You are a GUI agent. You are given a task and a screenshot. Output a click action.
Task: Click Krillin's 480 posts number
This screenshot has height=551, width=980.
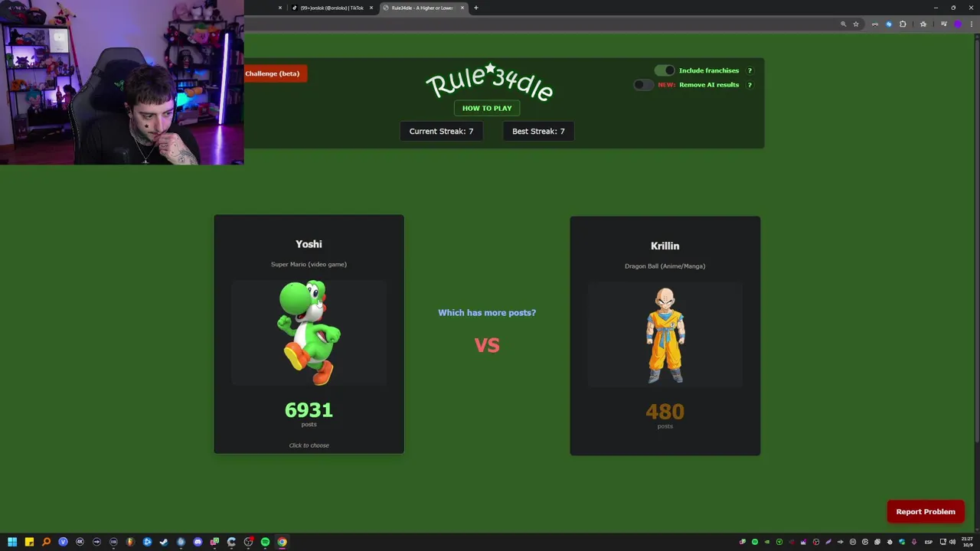(665, 412)
